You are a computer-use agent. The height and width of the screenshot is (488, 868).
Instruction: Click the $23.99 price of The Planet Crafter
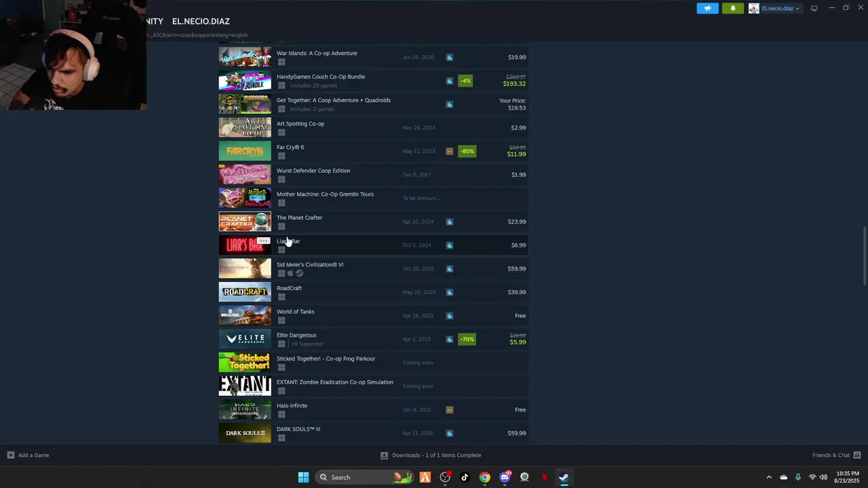pos(517,222)
